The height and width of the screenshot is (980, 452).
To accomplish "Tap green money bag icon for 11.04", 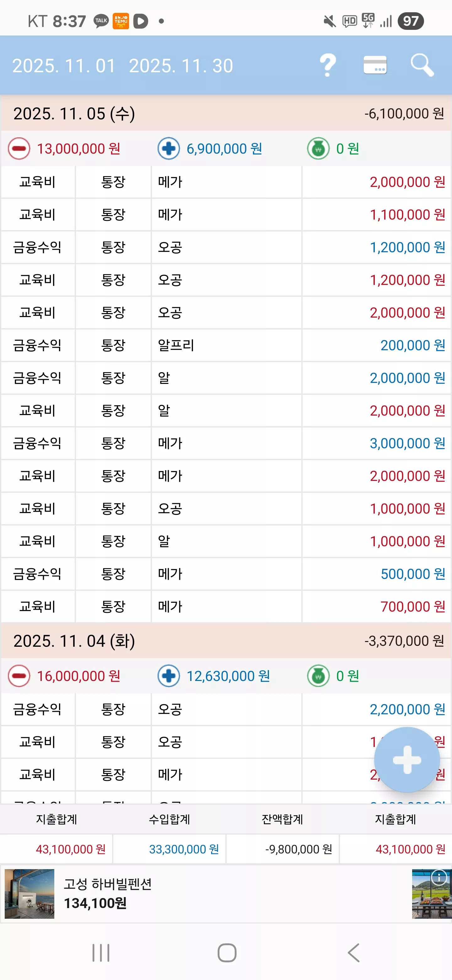I will pos(318,676).
